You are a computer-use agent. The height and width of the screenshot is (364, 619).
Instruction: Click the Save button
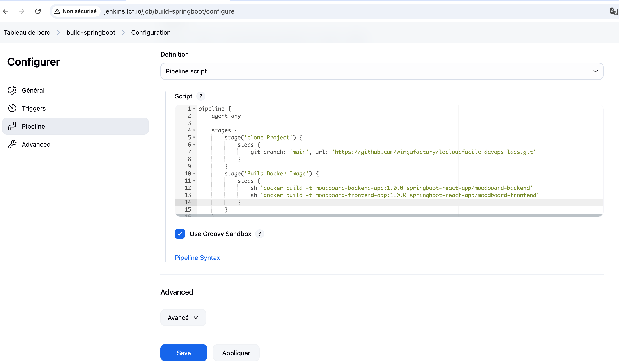(x=184, y=353)
